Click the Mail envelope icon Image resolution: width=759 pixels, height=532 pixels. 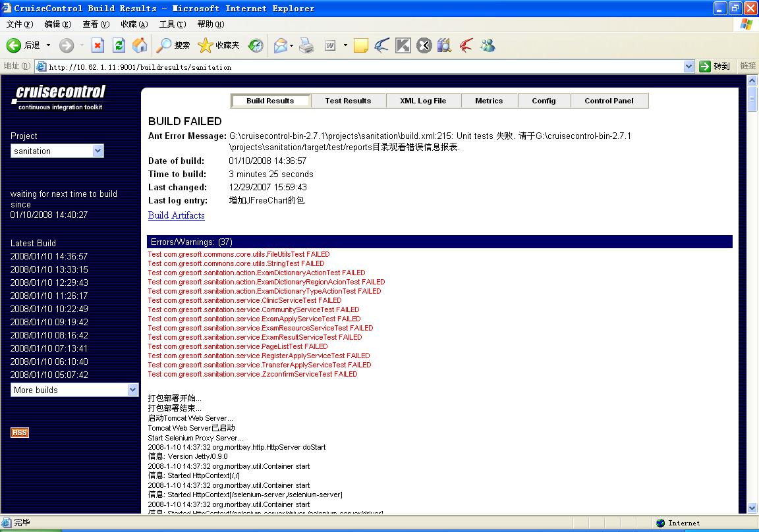click(x=281, y=45)
